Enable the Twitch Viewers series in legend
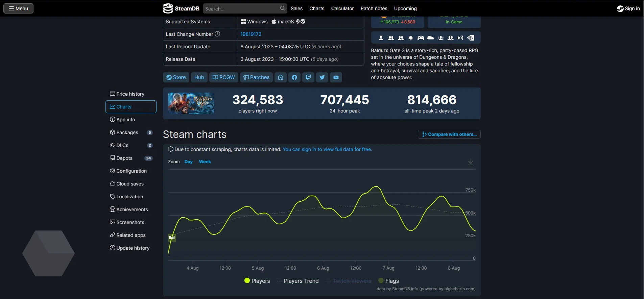 click(x=352, y=281)
